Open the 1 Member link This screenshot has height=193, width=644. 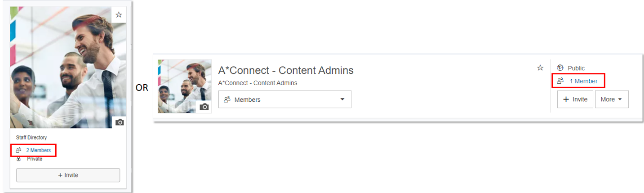583,81
